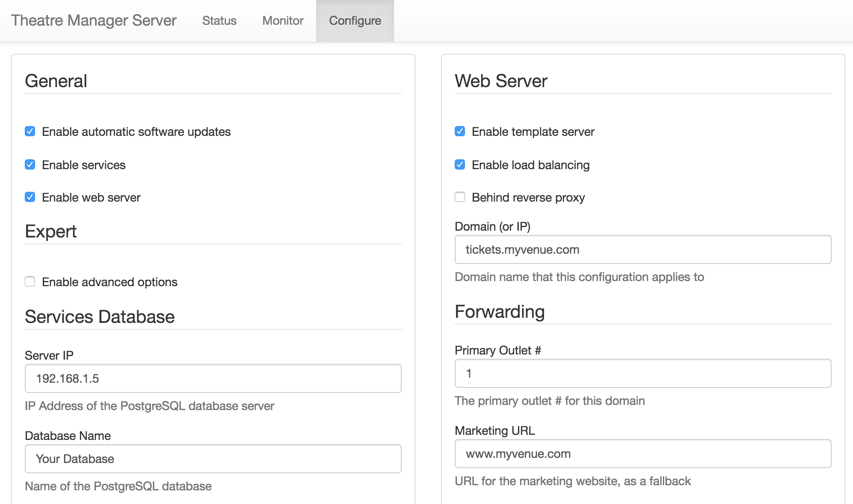Click 'URL for the marketing website' hint text
This screenshot has width=853, height=504.
point(573,481)
